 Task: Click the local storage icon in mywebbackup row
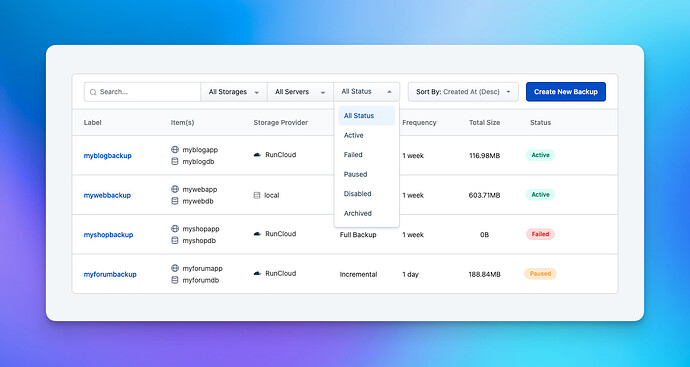257,195
